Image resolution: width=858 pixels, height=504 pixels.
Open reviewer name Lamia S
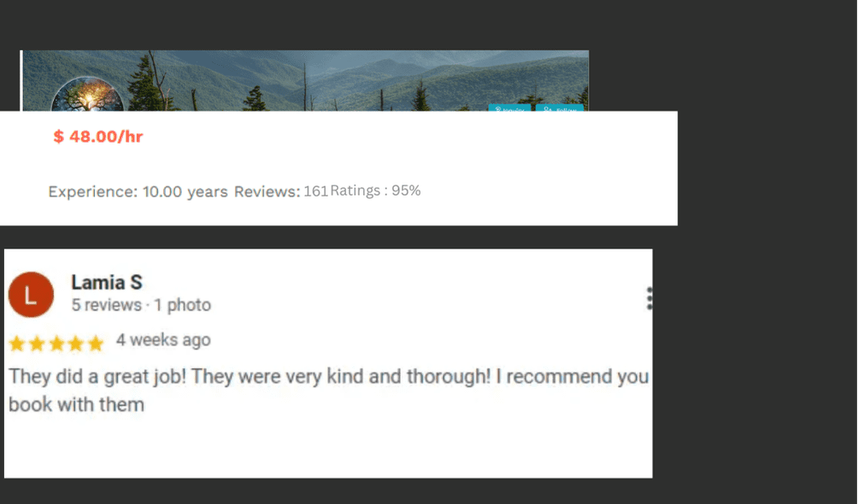[107, 283]
